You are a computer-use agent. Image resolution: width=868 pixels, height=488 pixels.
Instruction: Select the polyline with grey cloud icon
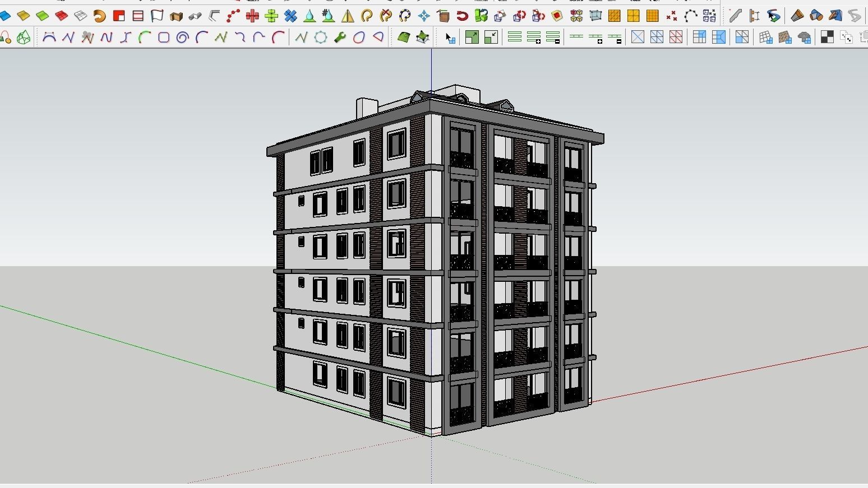click(x=87, y=38)
